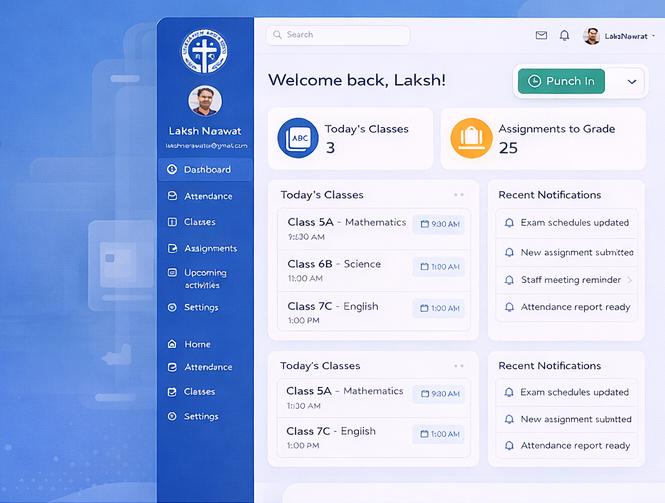Click inside the Search field
The height and width of the screenshot is (503, 665).
338,35
